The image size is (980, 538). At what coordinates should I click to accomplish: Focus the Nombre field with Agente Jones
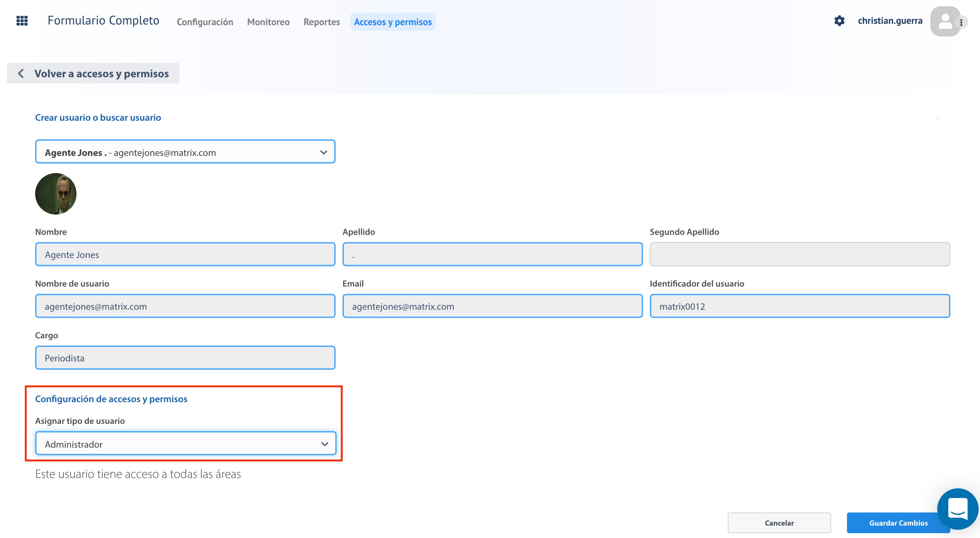185,254
